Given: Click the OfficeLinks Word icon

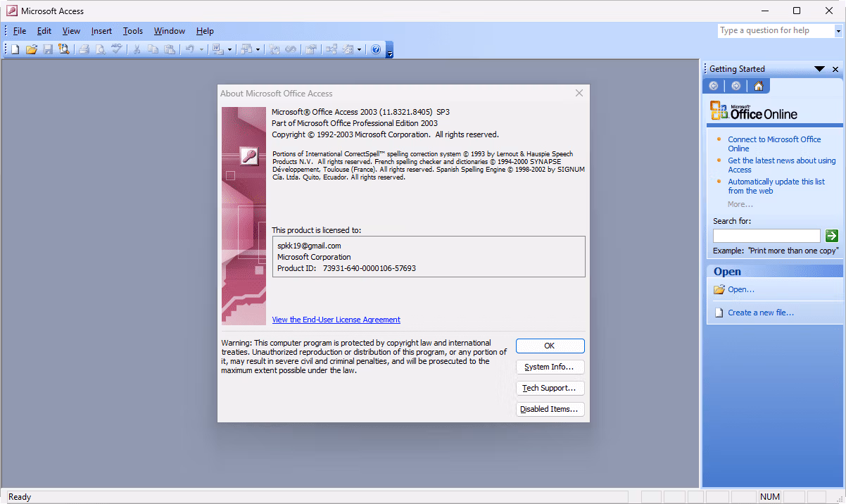Looking at the screenshot, I should point(218,49).
